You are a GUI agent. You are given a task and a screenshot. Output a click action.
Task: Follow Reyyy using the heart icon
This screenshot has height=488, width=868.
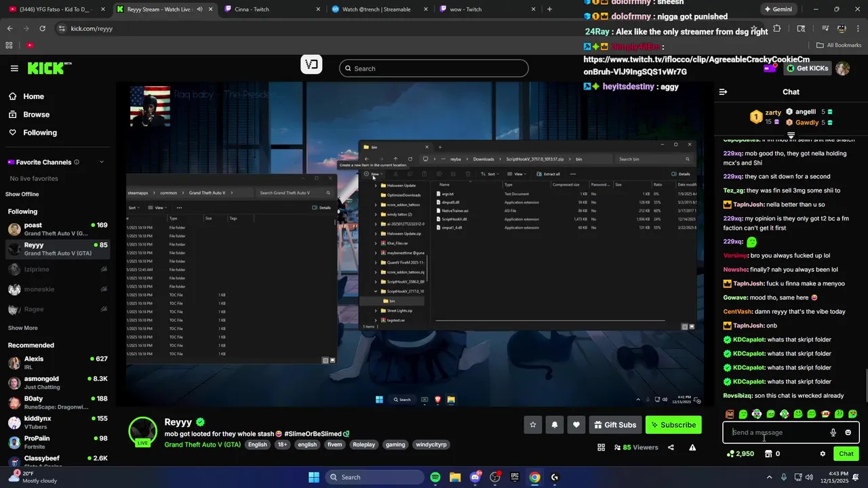(576, 425)
